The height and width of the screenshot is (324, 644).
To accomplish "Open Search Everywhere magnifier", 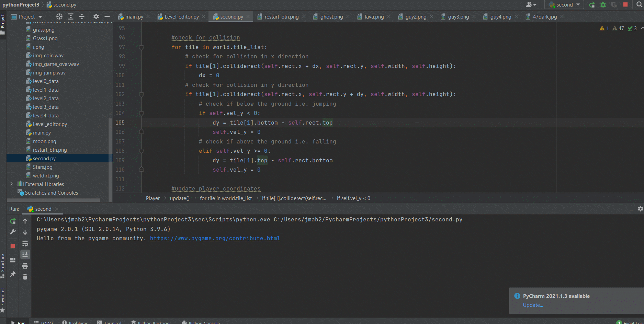I will click(639, 5).
